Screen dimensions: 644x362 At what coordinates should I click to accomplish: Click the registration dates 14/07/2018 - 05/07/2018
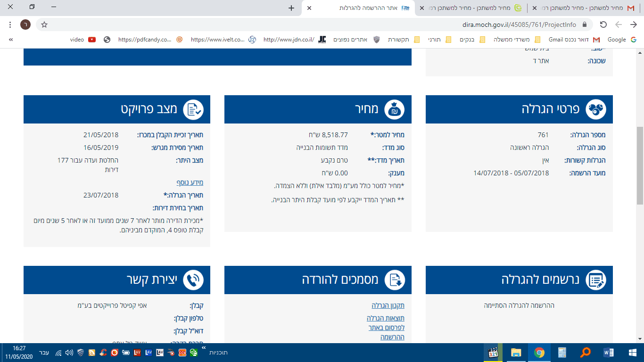pos(511,173)
